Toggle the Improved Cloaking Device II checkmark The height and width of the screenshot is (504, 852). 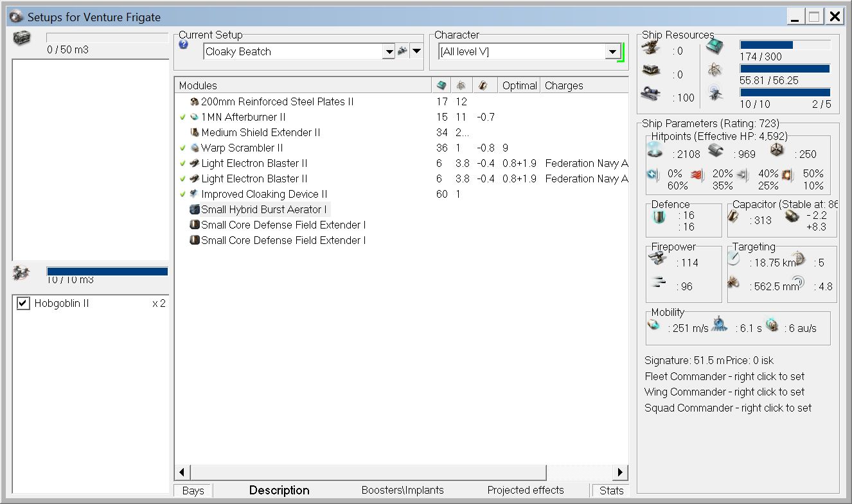click(183, 194)
